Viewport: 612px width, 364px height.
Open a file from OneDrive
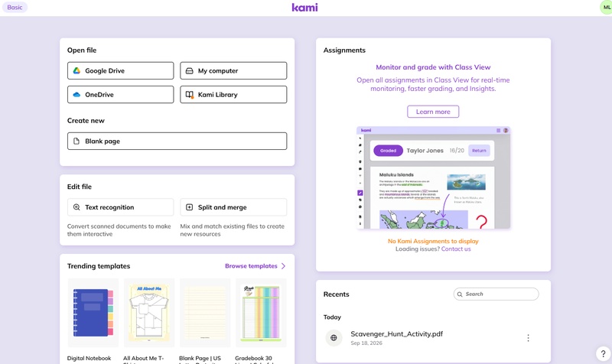[x=120, y=94]
